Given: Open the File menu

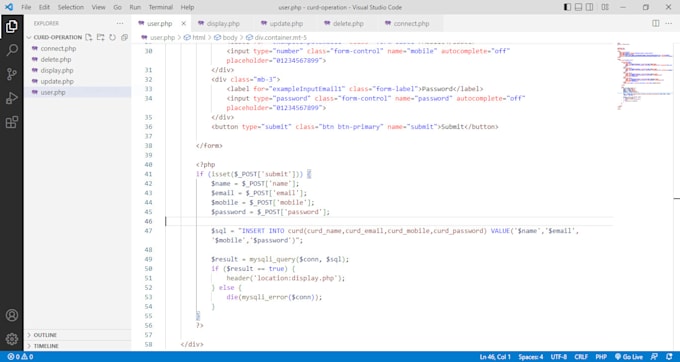Looking at the screenshot, I should click(x=26, y=7).
